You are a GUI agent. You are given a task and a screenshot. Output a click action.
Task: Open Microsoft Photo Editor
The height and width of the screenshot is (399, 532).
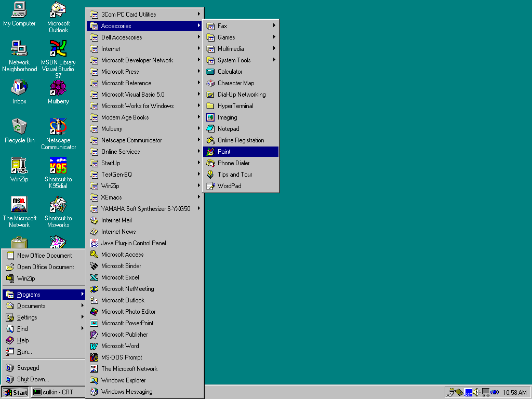145,312
